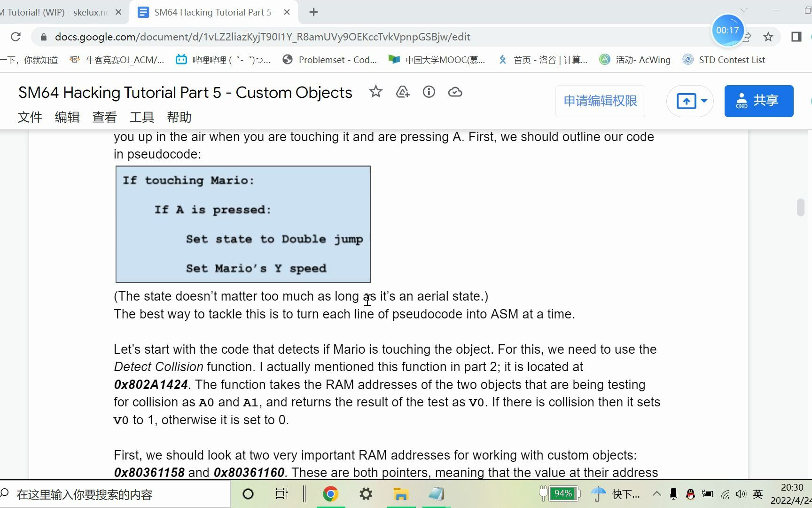Click the 申请编辑权限 button
The height and width of the screenshot is (508, 812).
coord(600,101)
